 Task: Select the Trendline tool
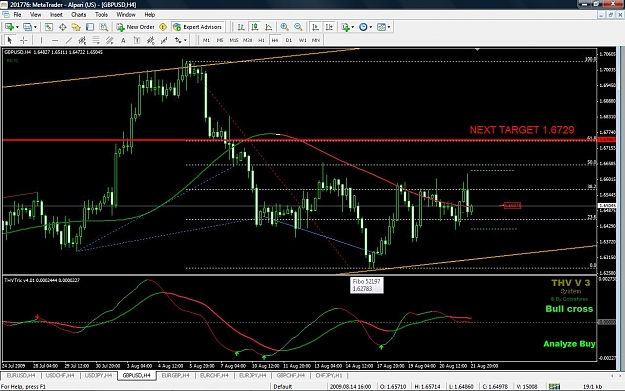pos(69,40)
